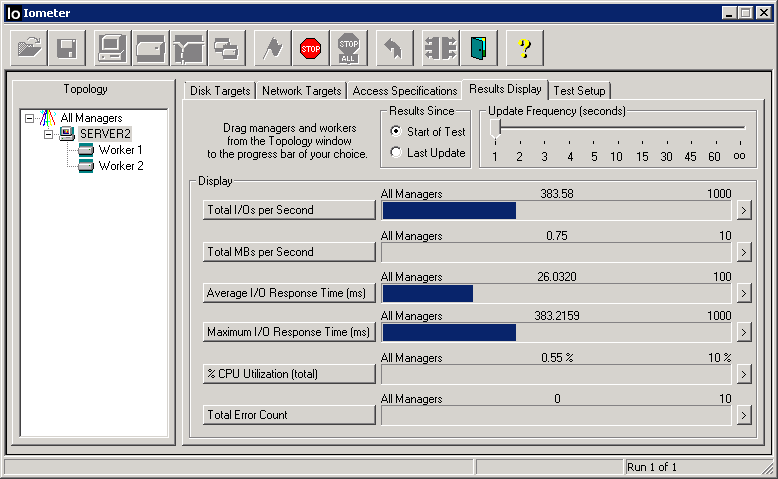Open arrow menu beside Total I/Os per Second

click(743, 210)
